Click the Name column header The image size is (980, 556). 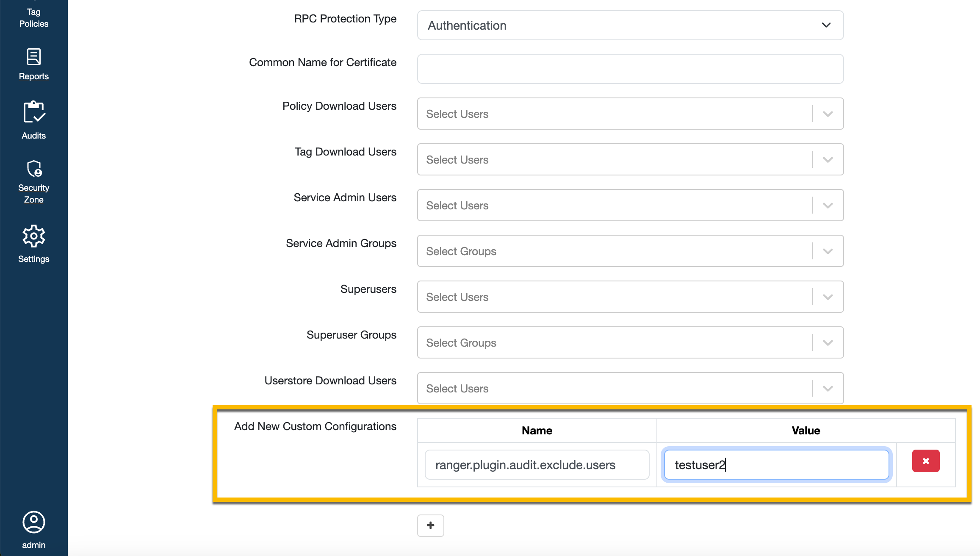point(536,430)
